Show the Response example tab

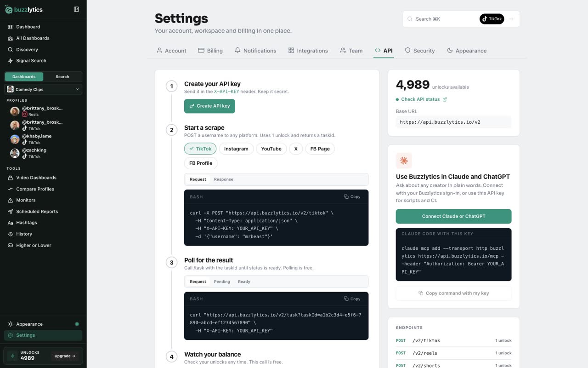point(224,179)
